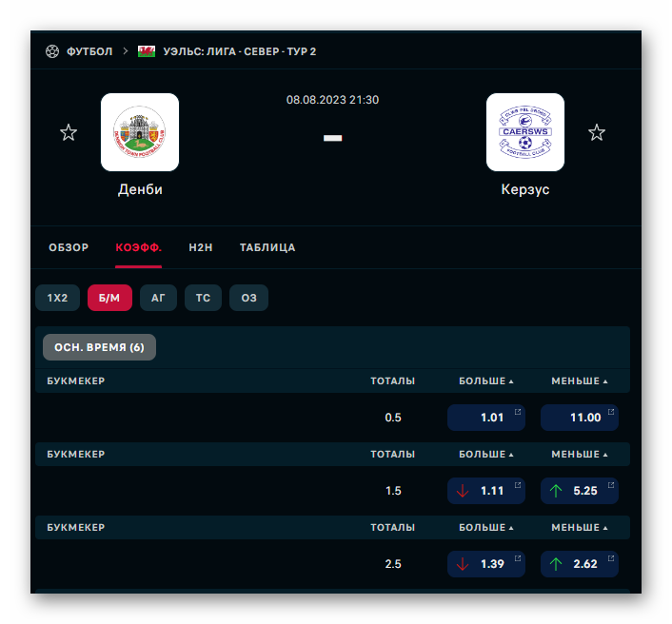Click the football sport icon in breadcrumb

[52, 51]
